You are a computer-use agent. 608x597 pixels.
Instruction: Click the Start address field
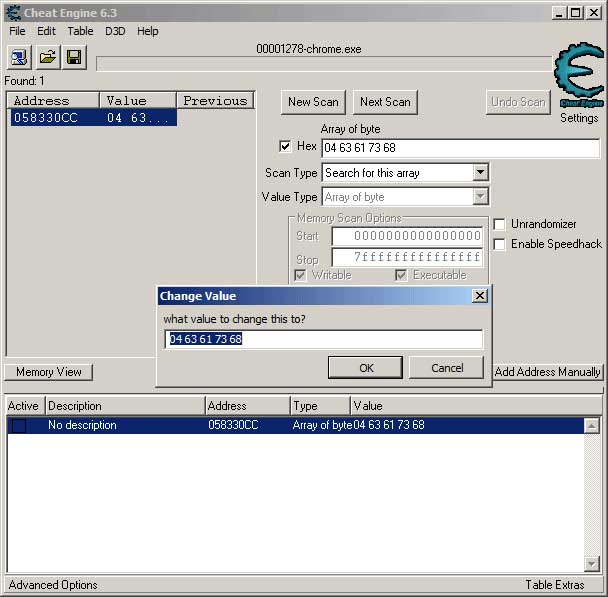coord(407,236)
